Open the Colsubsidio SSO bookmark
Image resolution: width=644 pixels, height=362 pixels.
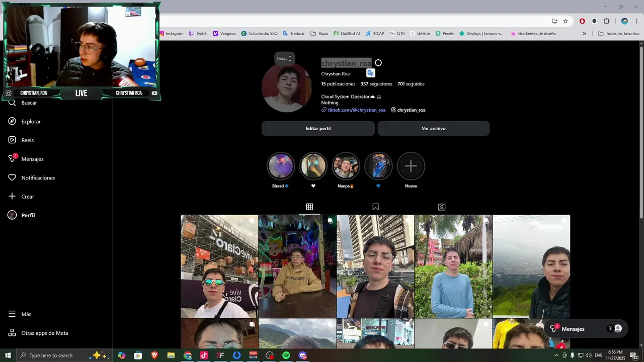(259, 34)
